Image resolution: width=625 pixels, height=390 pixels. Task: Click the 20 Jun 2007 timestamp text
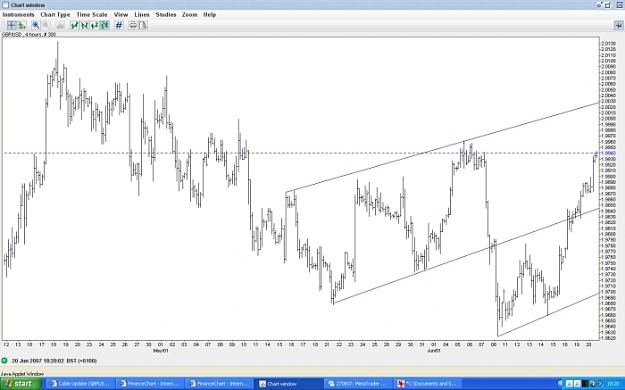(x=54, y=360)
